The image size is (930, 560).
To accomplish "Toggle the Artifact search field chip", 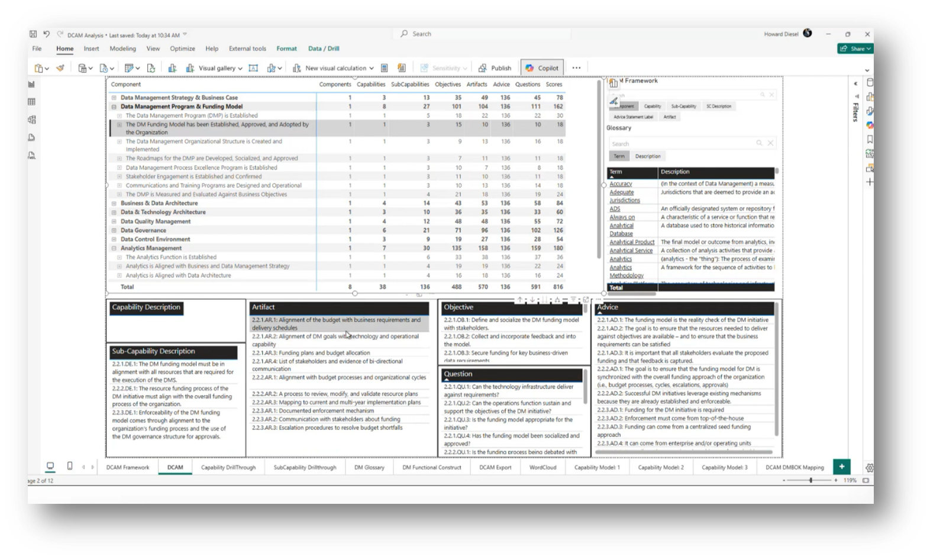I will 669,117.
